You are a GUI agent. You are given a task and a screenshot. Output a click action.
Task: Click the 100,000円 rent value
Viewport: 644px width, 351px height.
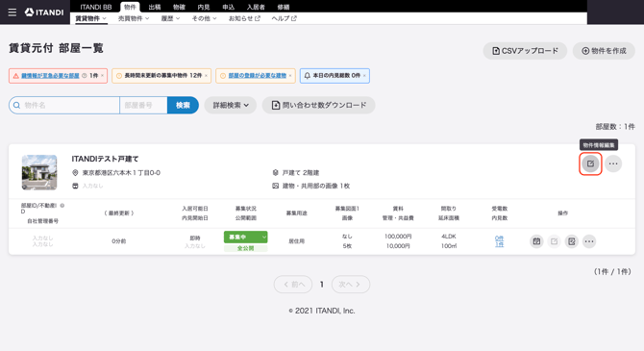pyautogui.click(x=398, y=237)
